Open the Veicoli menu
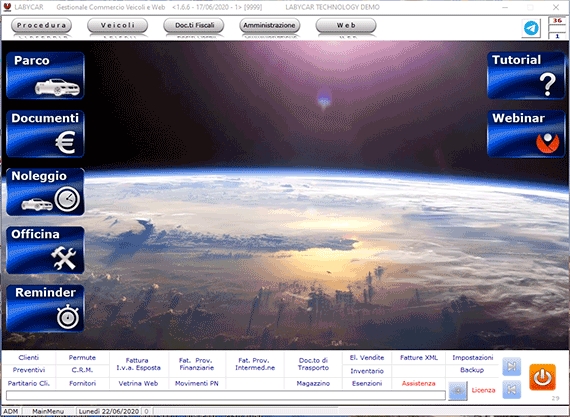 coord(117,25)
